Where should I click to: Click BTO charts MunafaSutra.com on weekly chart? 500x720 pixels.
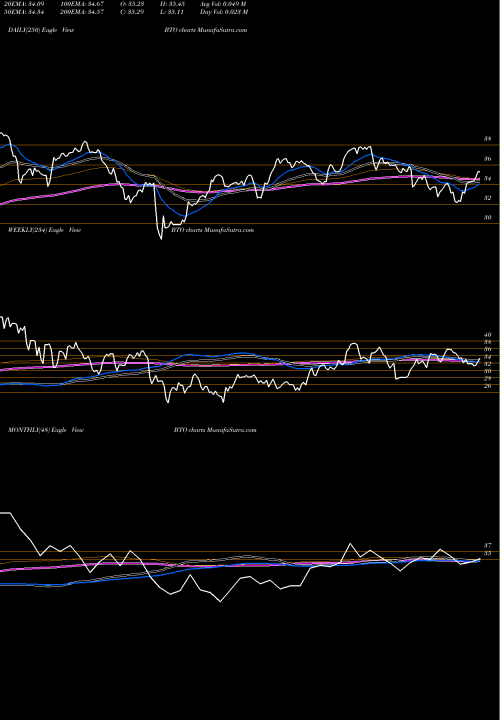coord(213,230)
